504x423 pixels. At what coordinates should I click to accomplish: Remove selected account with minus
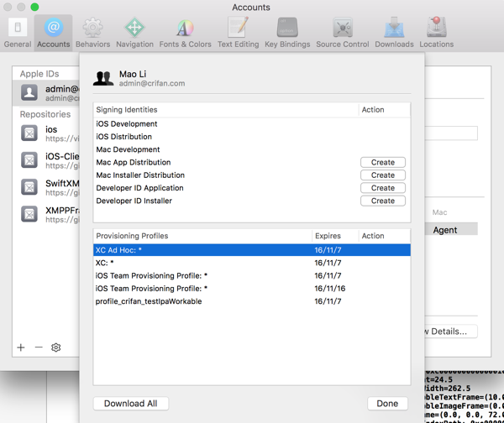[x=39, y=347]
